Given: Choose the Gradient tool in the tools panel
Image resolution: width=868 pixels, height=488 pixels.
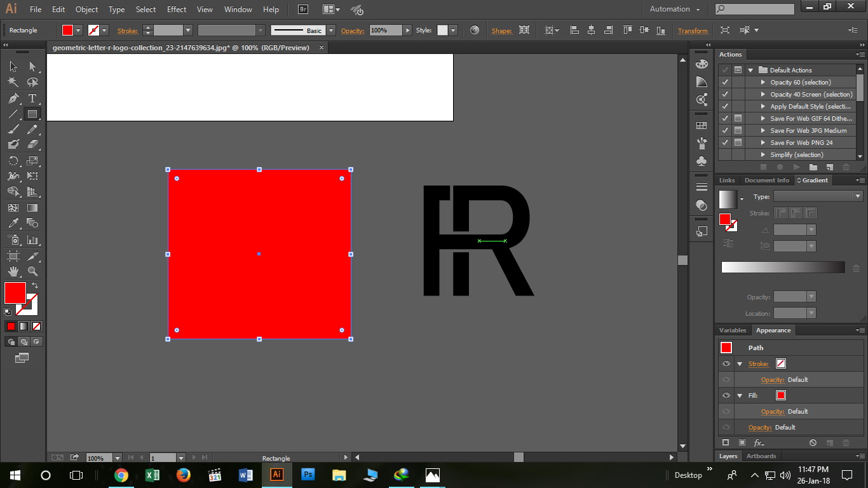Looking at the screenshot, I should 32,208.
